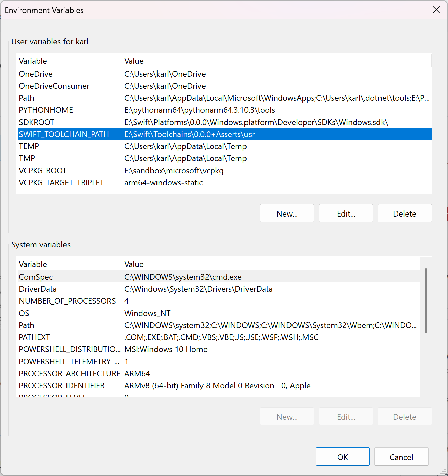The height and width of the screenshot is (476, 448).
Task: Delete the selected user variable
Action: pos(404,213)
